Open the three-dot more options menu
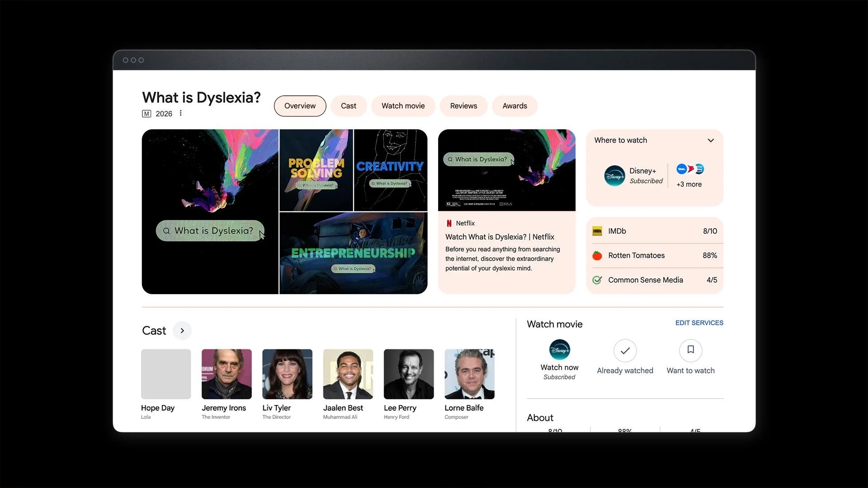Image resolution: width=868 pixels, height=488 pixels. pos(180,113)
